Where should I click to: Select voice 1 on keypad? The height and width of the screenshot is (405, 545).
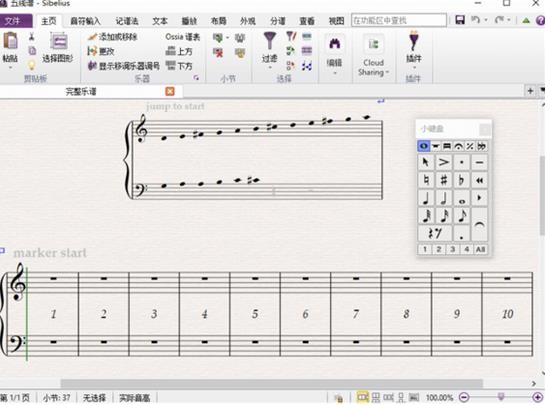(x=425, y=249)
